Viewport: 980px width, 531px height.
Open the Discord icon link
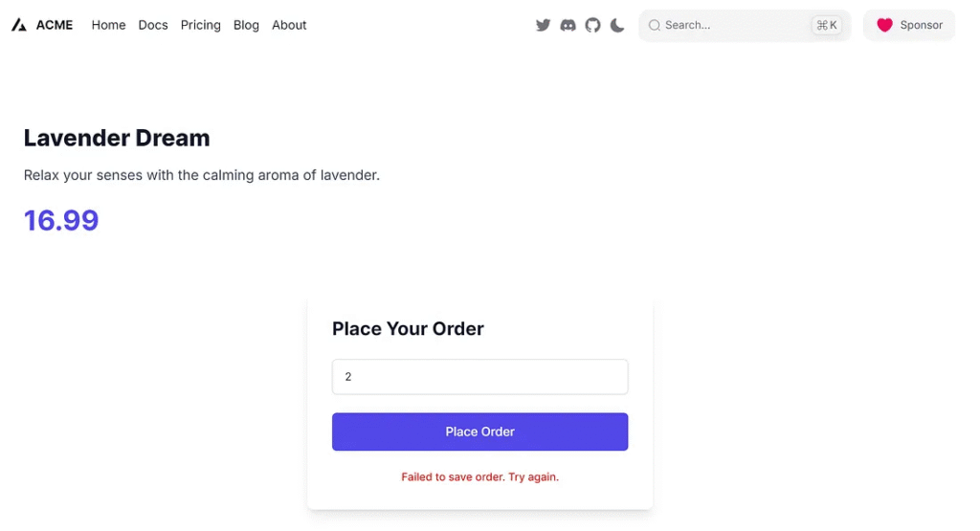[x=568, y=26]
